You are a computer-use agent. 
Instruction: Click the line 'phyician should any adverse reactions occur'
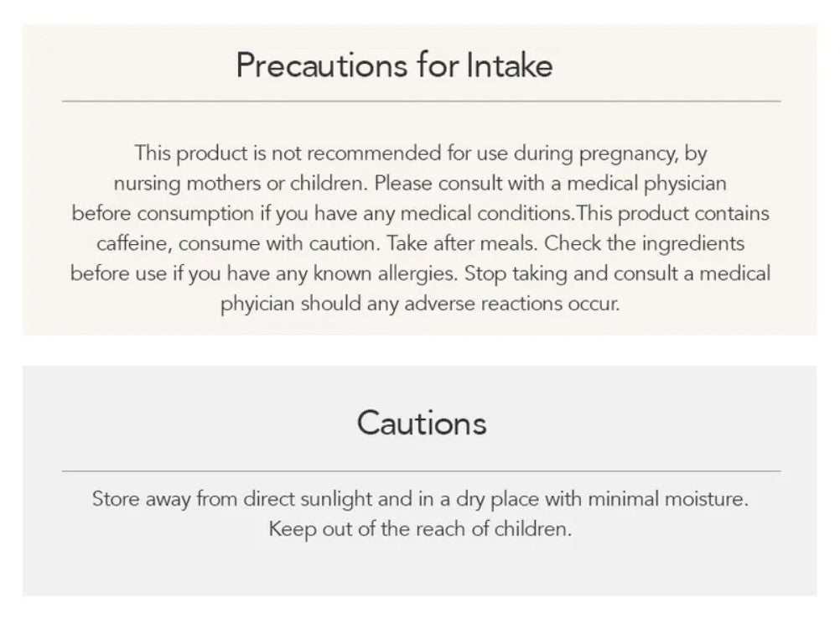(420, 304)
